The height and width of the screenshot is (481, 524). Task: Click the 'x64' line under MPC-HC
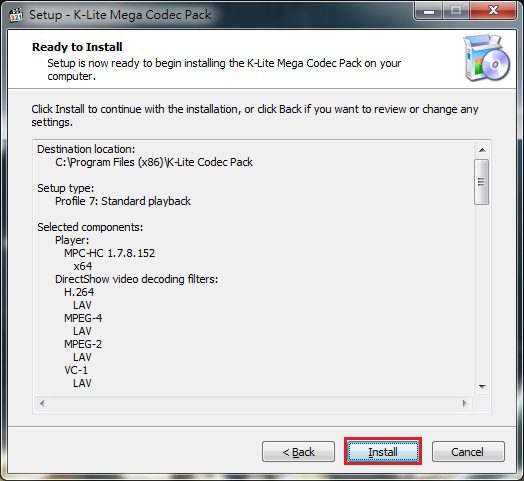[x=83, y=266]
